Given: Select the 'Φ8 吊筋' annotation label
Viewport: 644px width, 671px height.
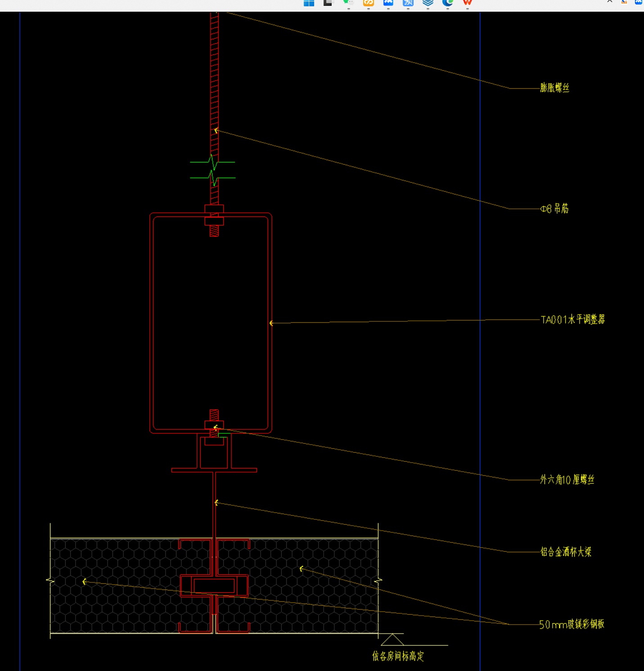Looking at the screenshot, I should 554,208.
